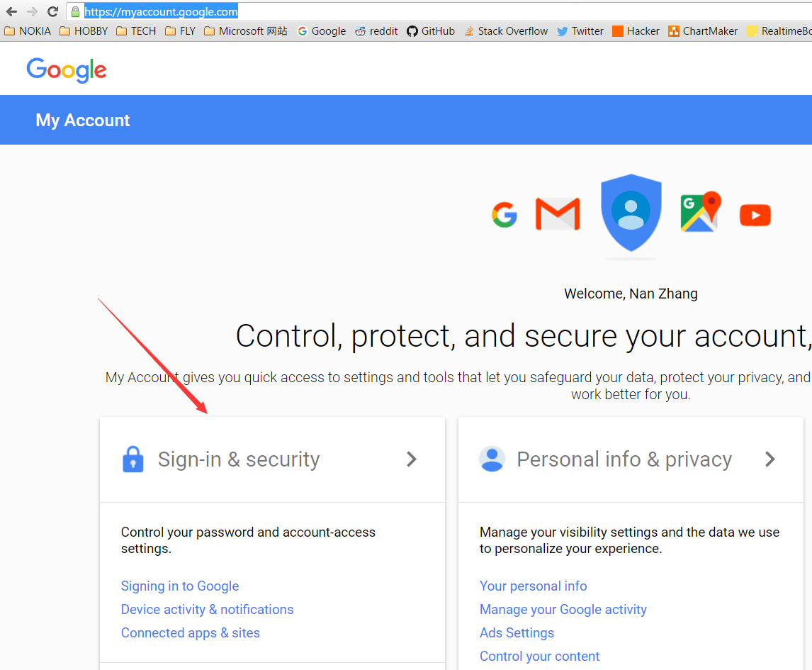Open the Twitter bookmark
812x670 pixels.
pyautogui.click(x=580, y=31)
